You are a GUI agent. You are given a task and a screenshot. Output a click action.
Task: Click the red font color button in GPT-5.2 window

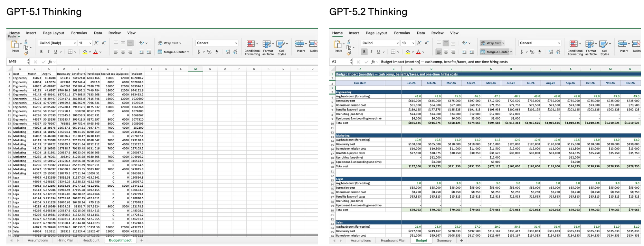[x=418, y=52]
